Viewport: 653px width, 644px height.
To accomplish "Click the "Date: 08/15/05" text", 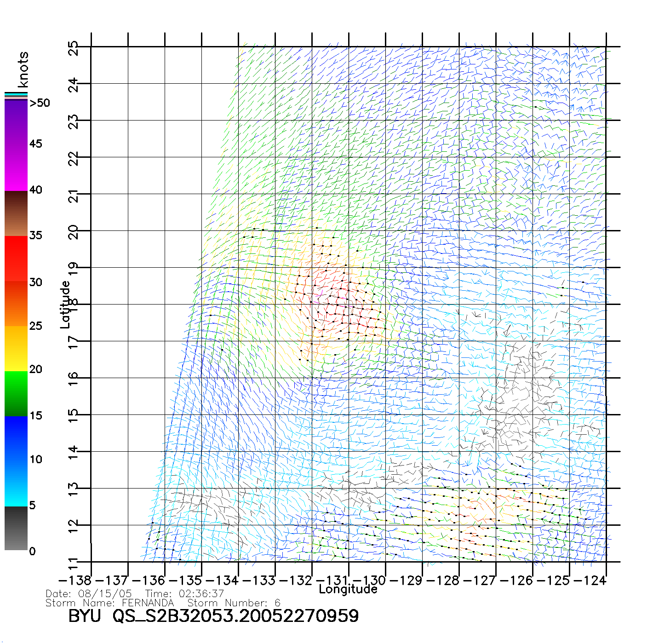I will click(89, 594).
